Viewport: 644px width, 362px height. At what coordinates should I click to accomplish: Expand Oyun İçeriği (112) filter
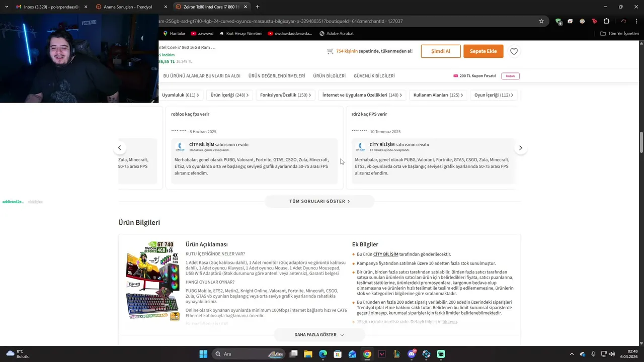(x=494, y=95)
